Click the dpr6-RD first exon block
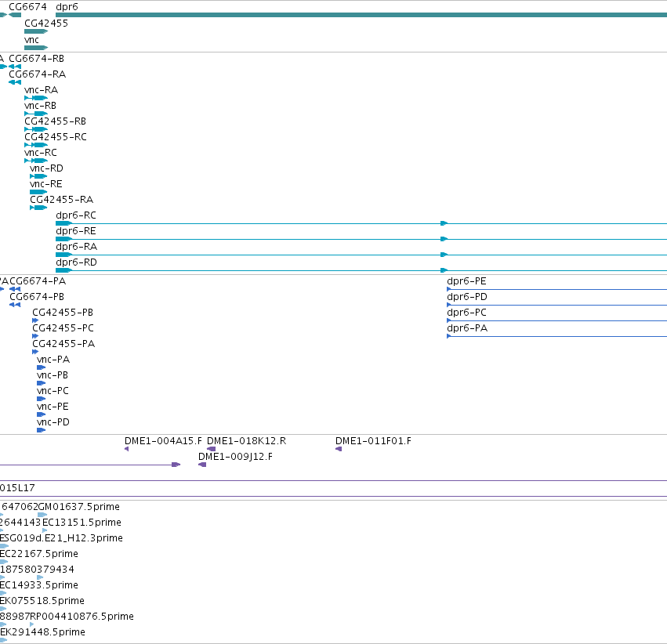The width and height of the screenshot is (667, 644). 63,270
